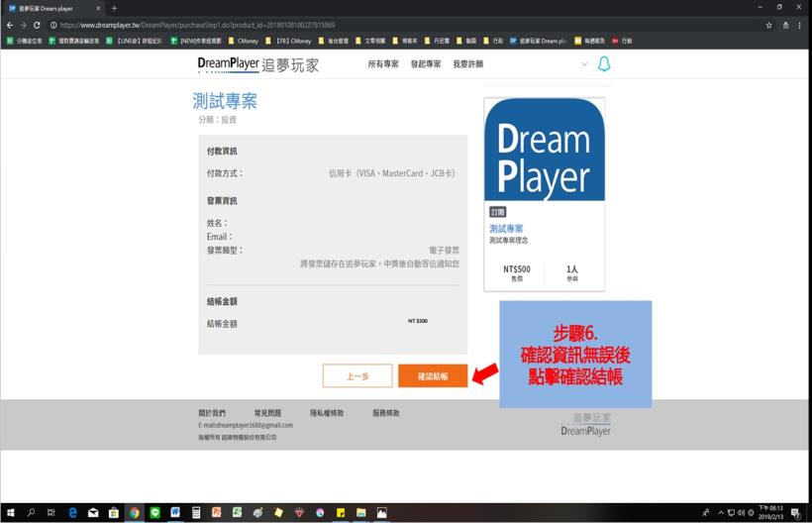This screenshot has width=812, height=523.
Task: Bookmark this page with the star icon
Action: click(x=768, y=25)
